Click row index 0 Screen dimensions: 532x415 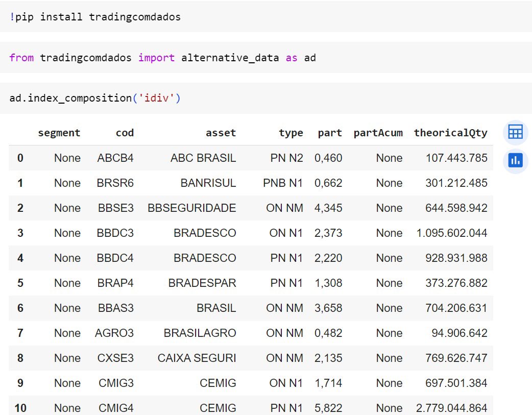[20, 158]
